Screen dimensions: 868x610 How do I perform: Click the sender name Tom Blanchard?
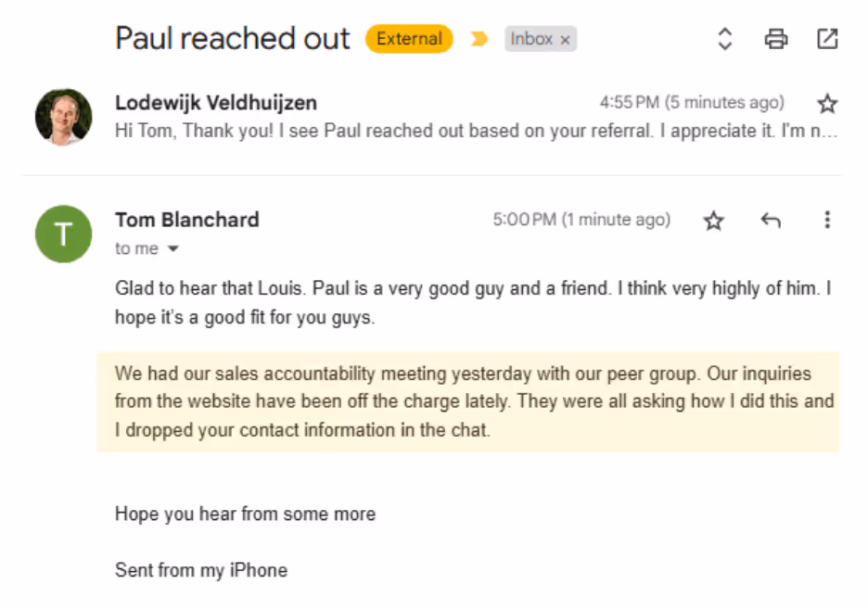(186, 220)
